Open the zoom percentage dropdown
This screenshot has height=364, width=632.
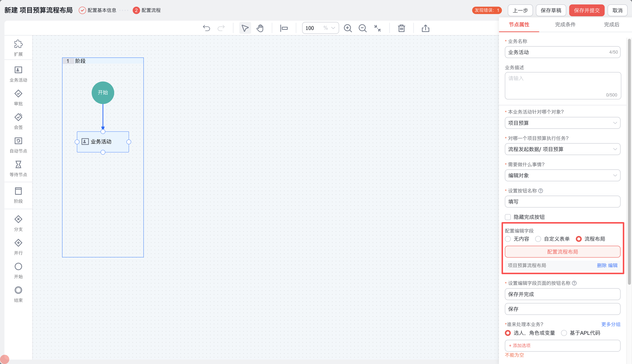(333, 28)
